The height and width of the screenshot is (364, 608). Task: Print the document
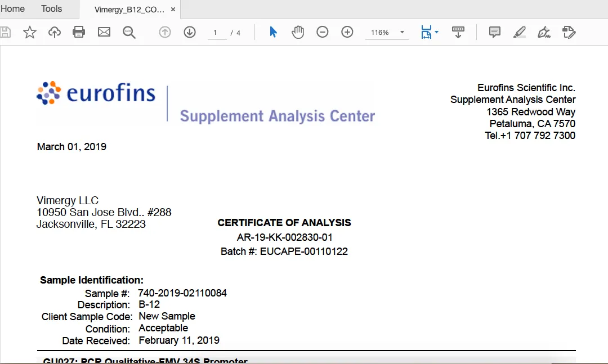[x=79, y=33]
